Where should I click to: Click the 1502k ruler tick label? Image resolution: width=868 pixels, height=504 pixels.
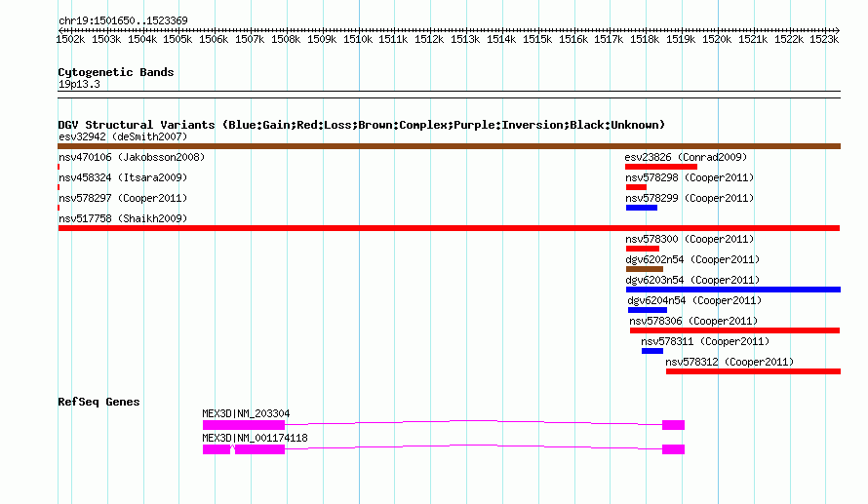coord(71,39)
